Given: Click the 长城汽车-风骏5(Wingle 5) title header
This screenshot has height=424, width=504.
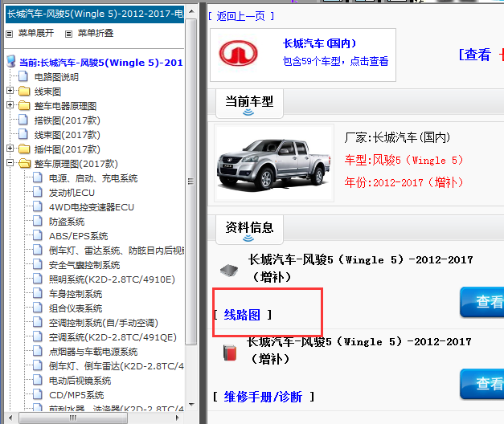Looking at the screenshot, I should (95, 14).
